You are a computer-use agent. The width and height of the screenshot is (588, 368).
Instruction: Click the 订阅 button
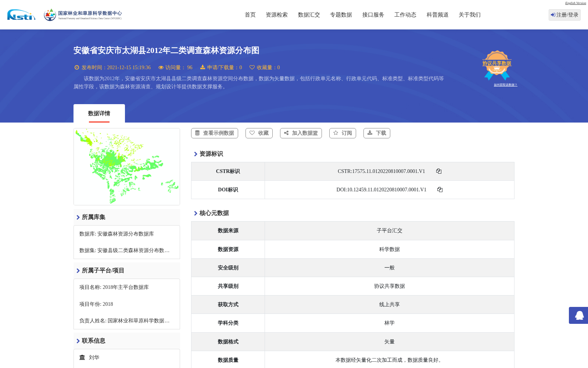point(343,133)
